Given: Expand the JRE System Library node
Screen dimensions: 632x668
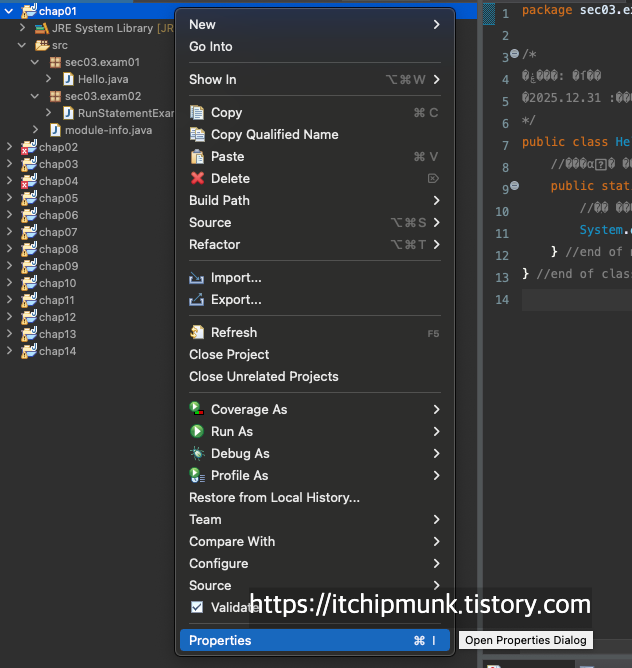Looking at the screenshot, I should point(22,28).
